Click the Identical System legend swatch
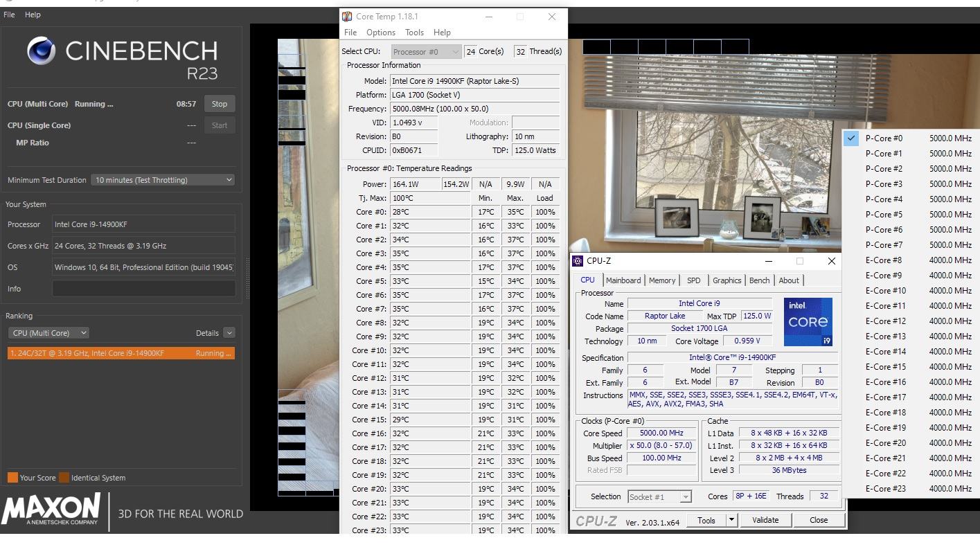 [x=64, y=478]
